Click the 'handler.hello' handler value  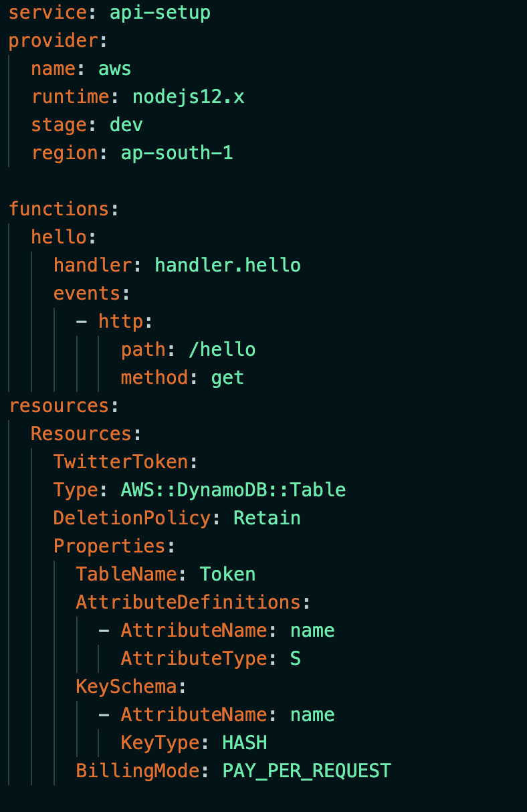(x=227, y=266)
